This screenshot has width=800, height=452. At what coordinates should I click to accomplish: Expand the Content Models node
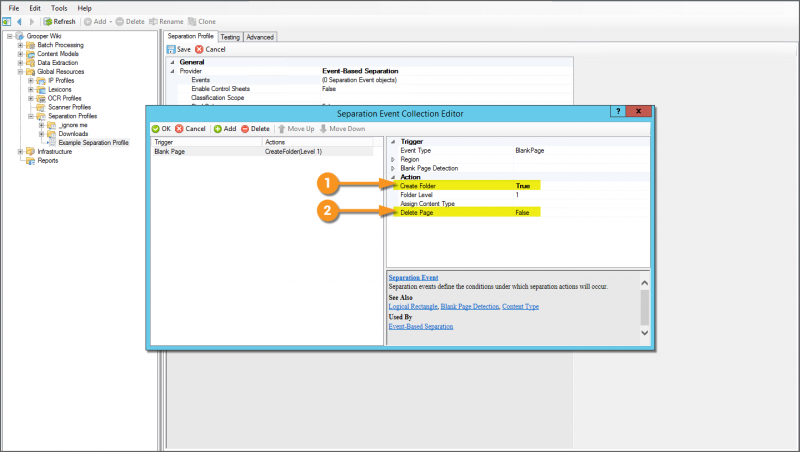click(20, 54)
